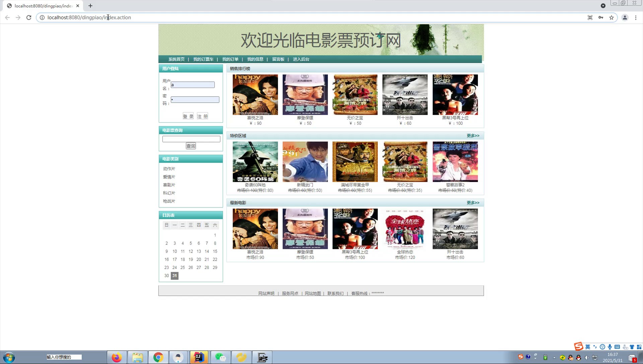Screen dimensions: 643x364
Task: Click the 登录 login button
Action: 188,116
